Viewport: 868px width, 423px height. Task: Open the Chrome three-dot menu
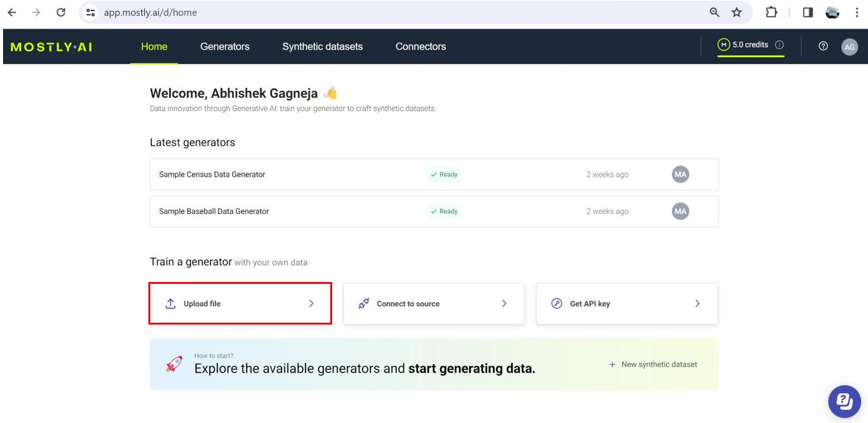click(x=857, y=12)
